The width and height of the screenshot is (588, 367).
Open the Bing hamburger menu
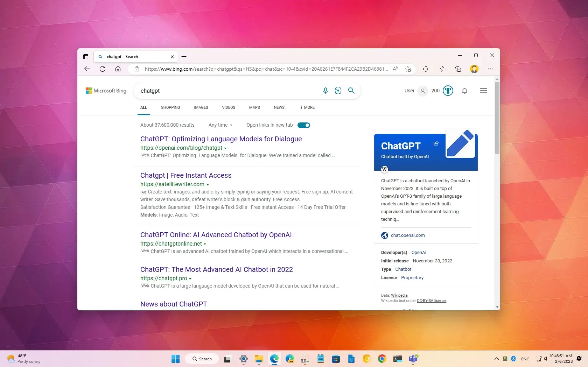(x=483, y=91)
